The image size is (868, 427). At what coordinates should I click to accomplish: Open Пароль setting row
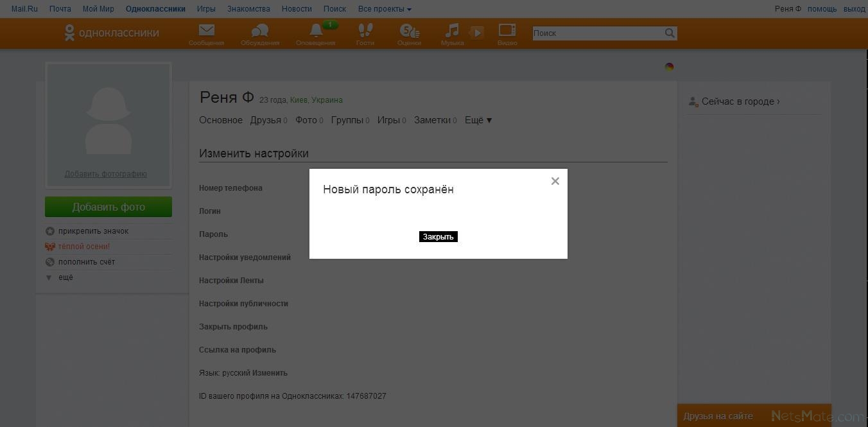coord(213,234)
